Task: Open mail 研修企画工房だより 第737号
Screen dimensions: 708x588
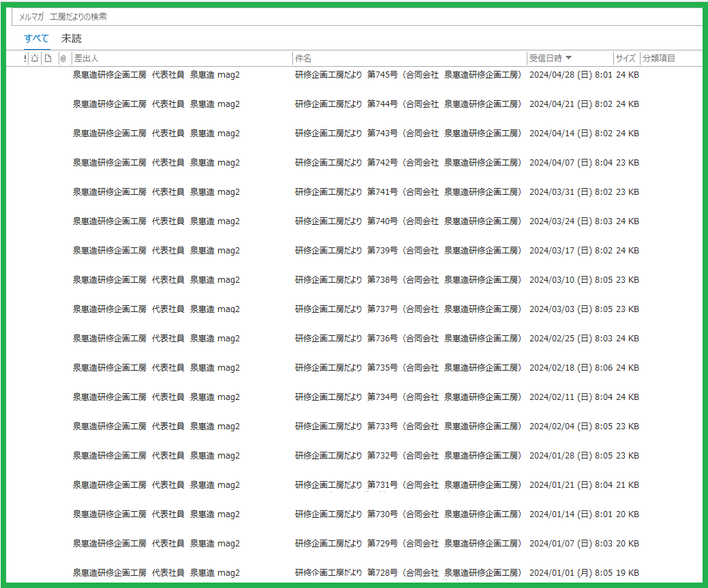Action: (407, 309)
